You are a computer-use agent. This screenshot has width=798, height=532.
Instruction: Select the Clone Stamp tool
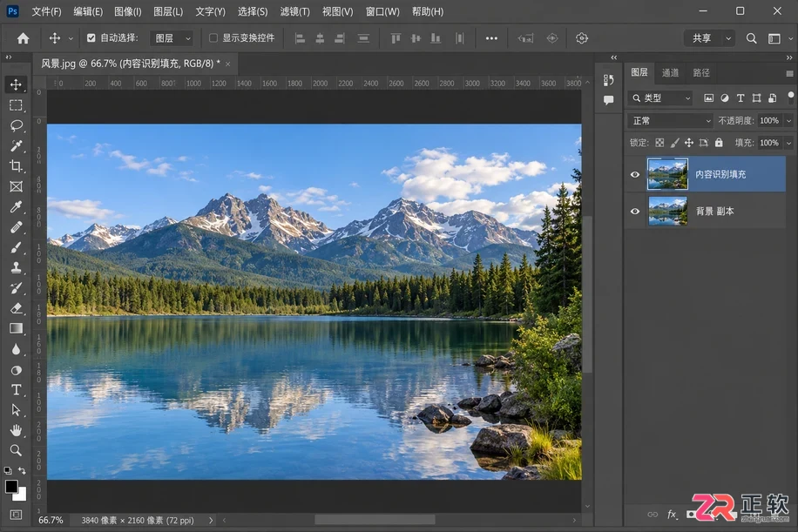(16, 268)
